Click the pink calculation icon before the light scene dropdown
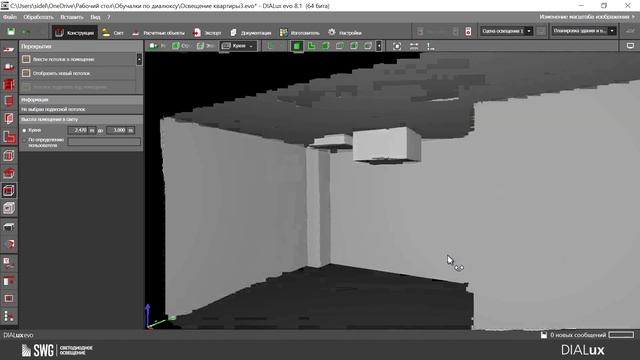This screenshot has height=360, width=640. point(468,31)
